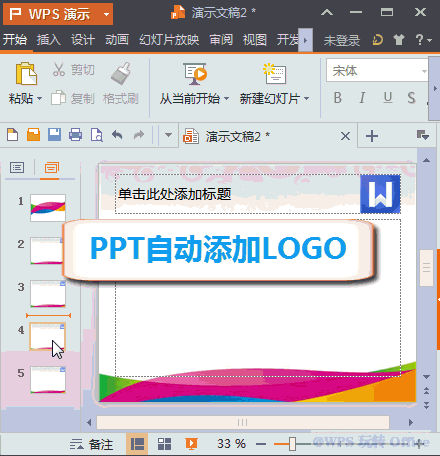Open quick access toolbar customize dropdown
The width and height of the screenshot is (440, 456).
coord(169,135)
